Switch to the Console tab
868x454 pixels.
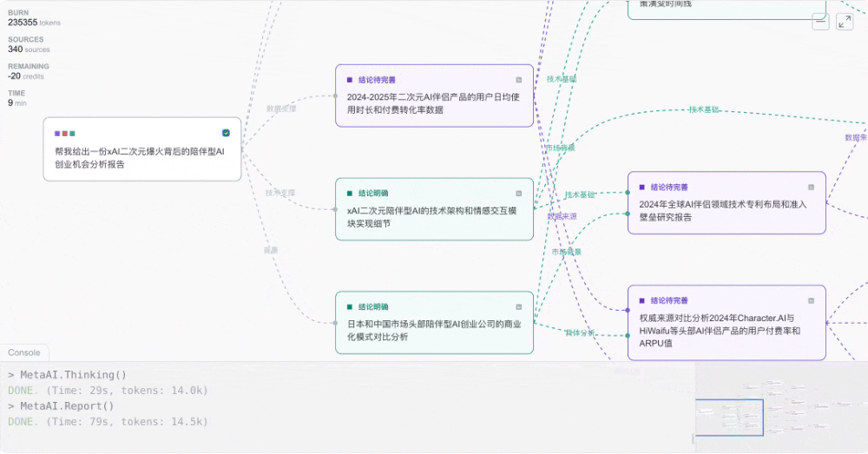tap(23, 352)
